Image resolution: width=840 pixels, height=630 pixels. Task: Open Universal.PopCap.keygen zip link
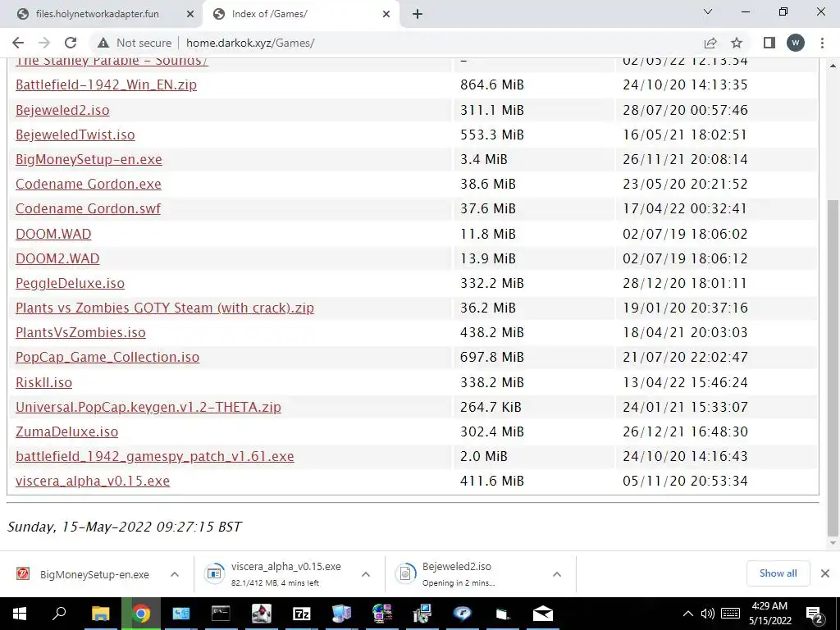[148, 407]
